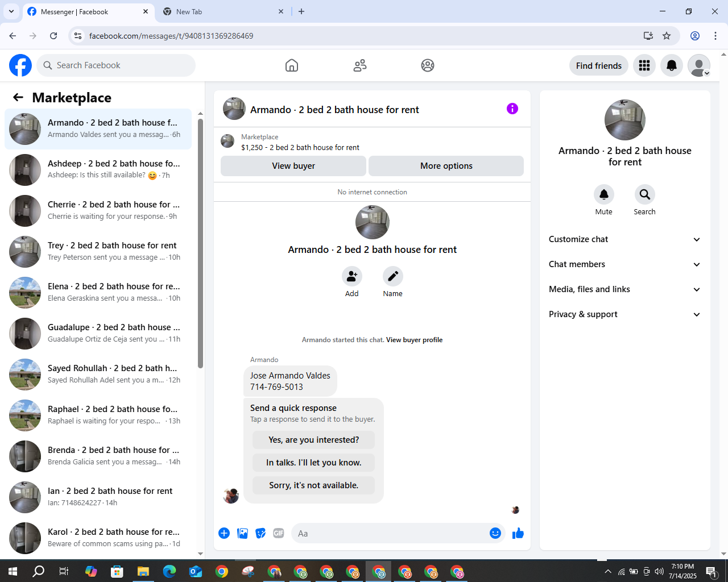Open Karol conversation in list
The width and height of the screenshot is (728, 582).
tap(98, 538)
